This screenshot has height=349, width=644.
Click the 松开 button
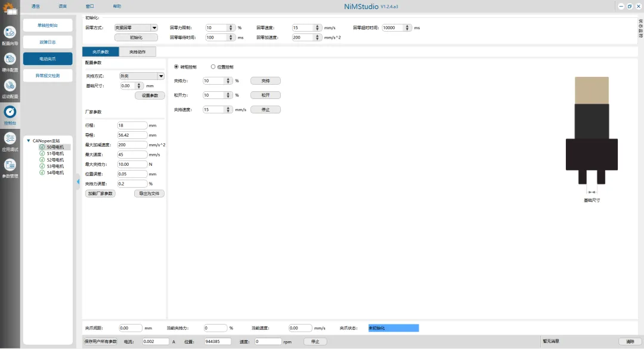point(266,95)
